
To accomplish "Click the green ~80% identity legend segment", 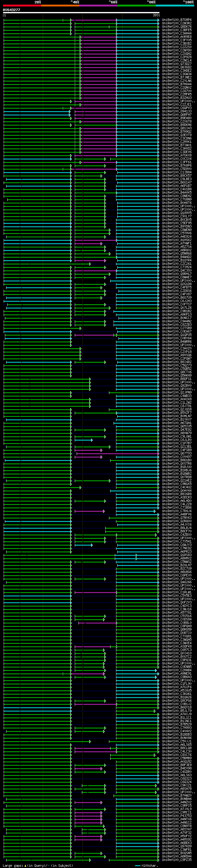I will [x=137, y=6].
